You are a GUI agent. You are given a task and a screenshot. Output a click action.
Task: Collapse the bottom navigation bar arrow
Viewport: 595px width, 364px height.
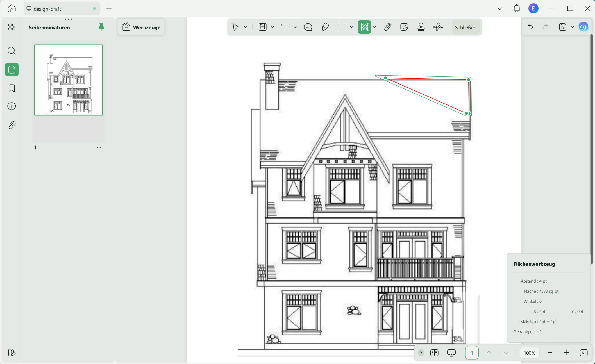421,353
